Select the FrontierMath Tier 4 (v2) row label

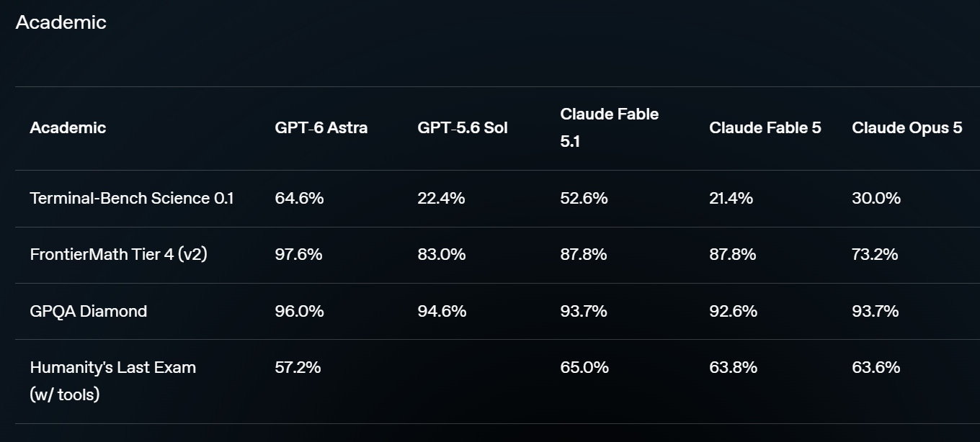(118, 254)
